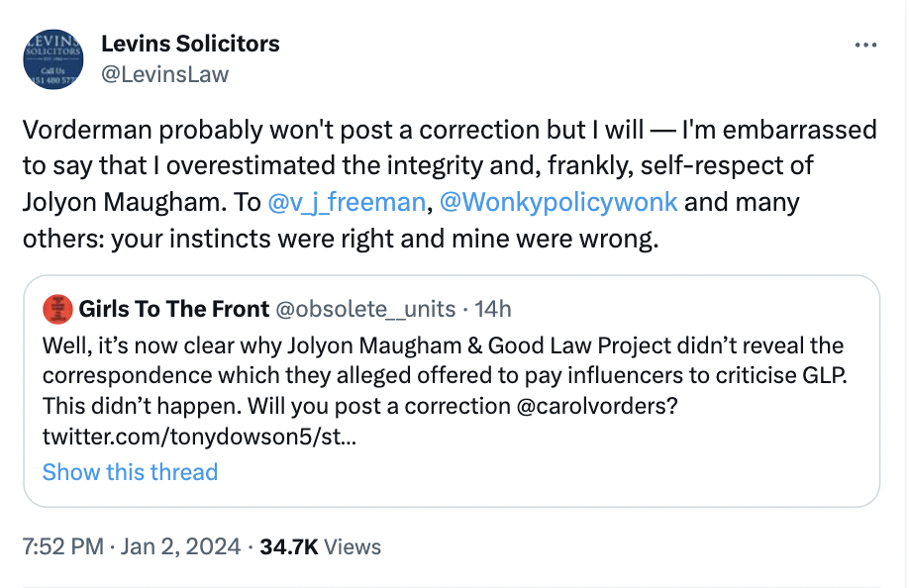Open the twitter.com/tonydowson5 link
Viewport: 909px width, 588px height.
[x=193, y=436]
